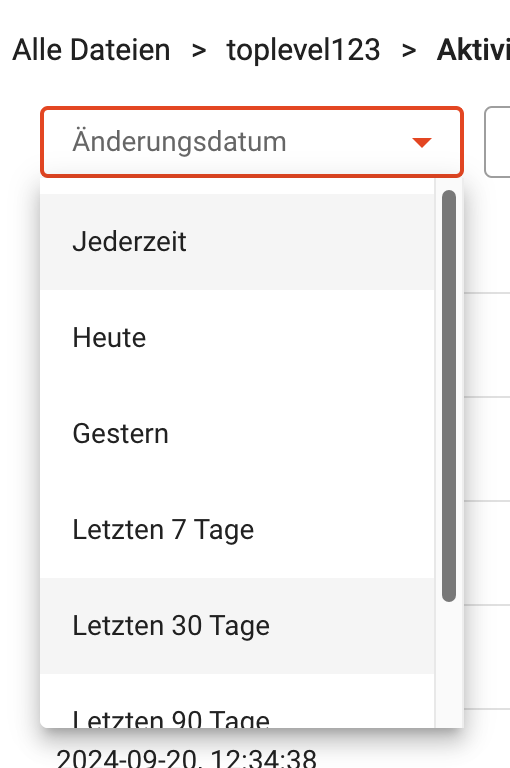
Task: Click the whitespace right of Jederzeit label
Action: (x=310, y=241)
